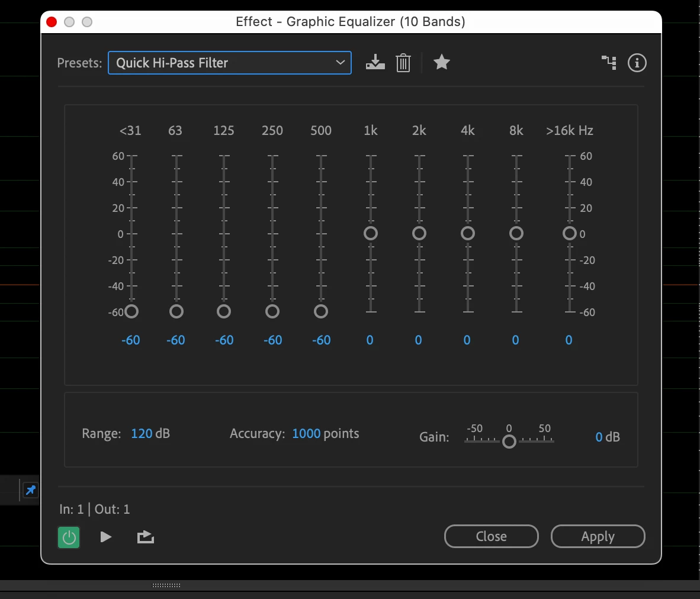Delete preset using trash icon
Screen dimensions: 700x599
[x=403, y=63]
